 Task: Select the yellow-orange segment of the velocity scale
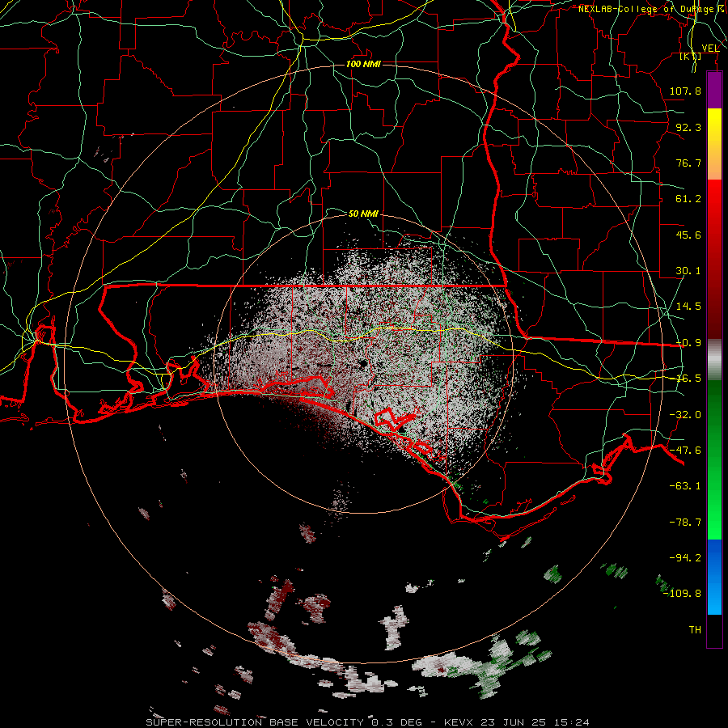(x=714, y=144)
